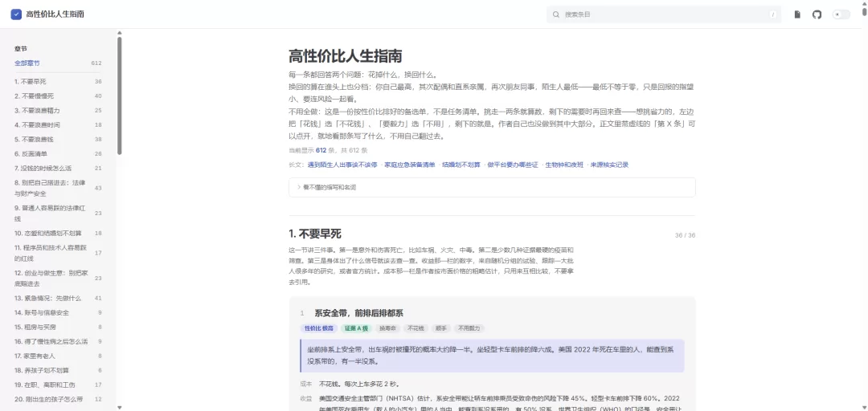Go to chapter 1. 不要早死
The image size is (868, 411).
point(58,81)
